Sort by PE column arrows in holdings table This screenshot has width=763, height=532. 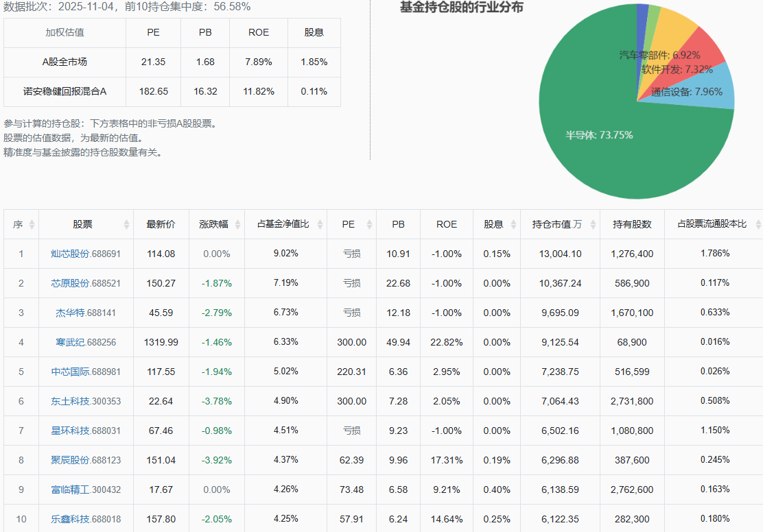click(369, 225)
